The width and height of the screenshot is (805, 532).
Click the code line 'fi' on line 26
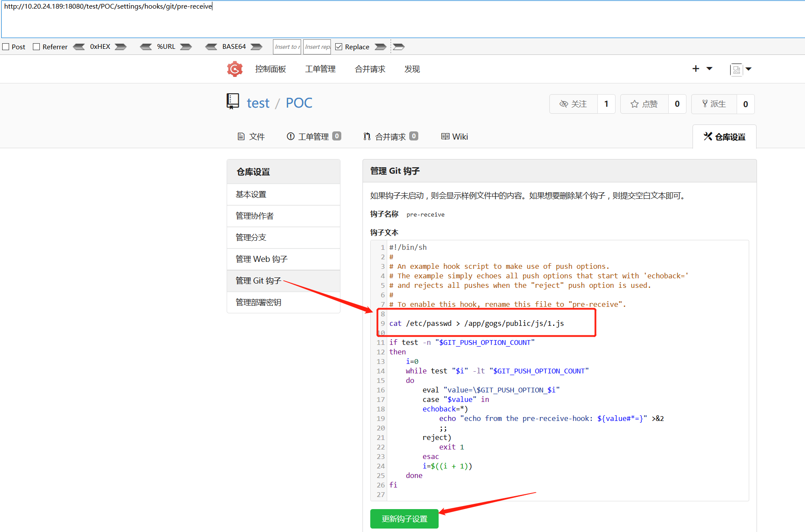click(x=393, y=485)
